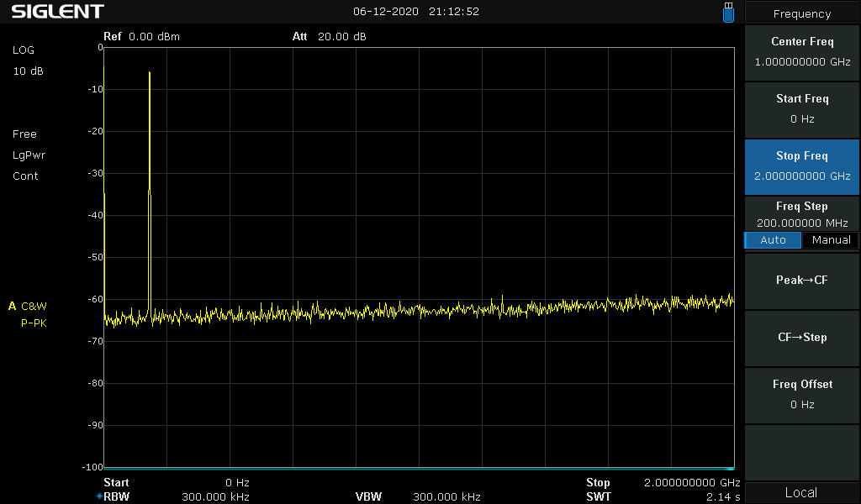Click the Att 20.00 dB readout
The image size is (861, 504).
point(329,37)
